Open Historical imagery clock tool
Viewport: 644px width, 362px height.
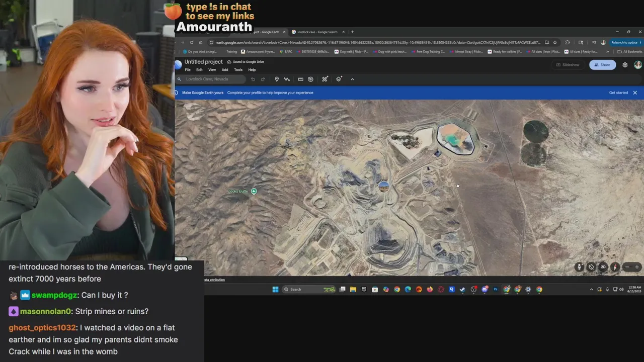(x=310, y=79)
